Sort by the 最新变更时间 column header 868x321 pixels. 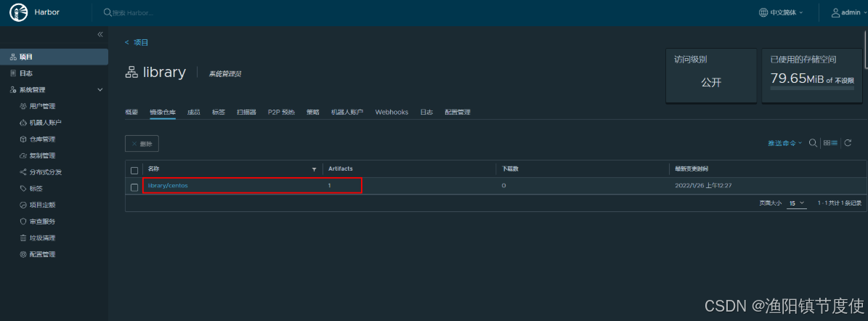692,168
